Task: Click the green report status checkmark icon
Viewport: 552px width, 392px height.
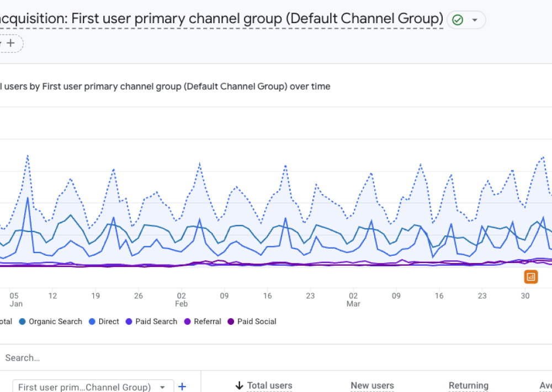Action: [457, 20]
